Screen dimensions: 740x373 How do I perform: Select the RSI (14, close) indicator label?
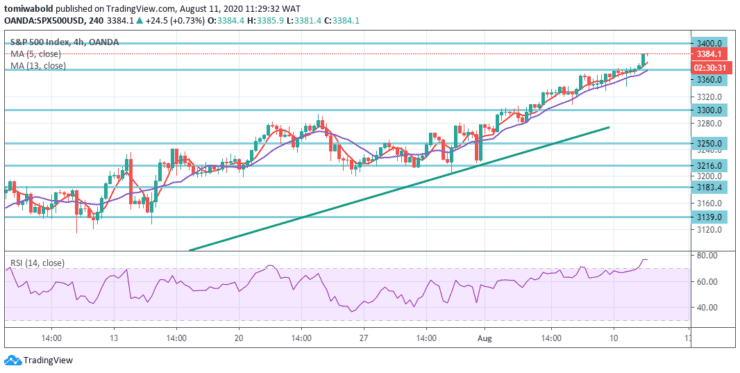click(x=37, y=263)
